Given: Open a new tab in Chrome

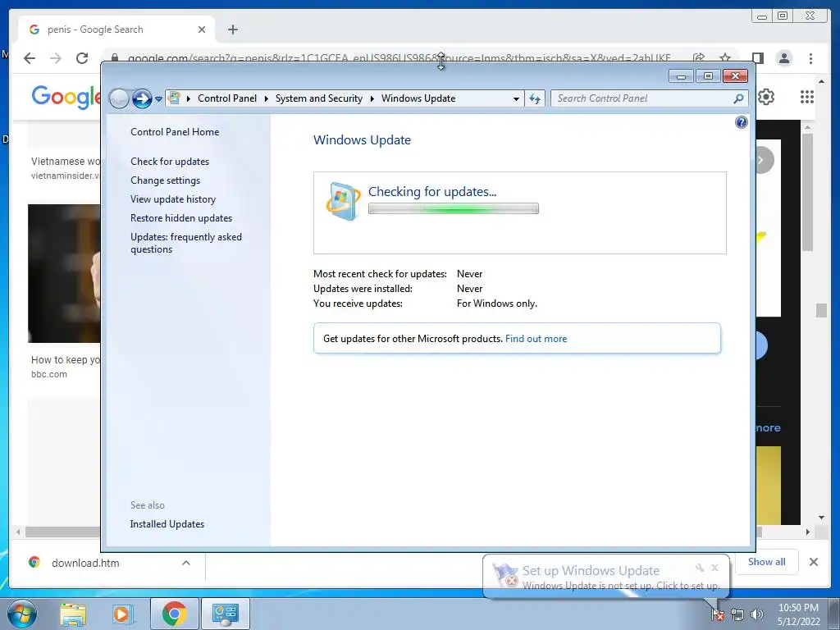Looking at the screenshot, I should click(x=232, y=30).
